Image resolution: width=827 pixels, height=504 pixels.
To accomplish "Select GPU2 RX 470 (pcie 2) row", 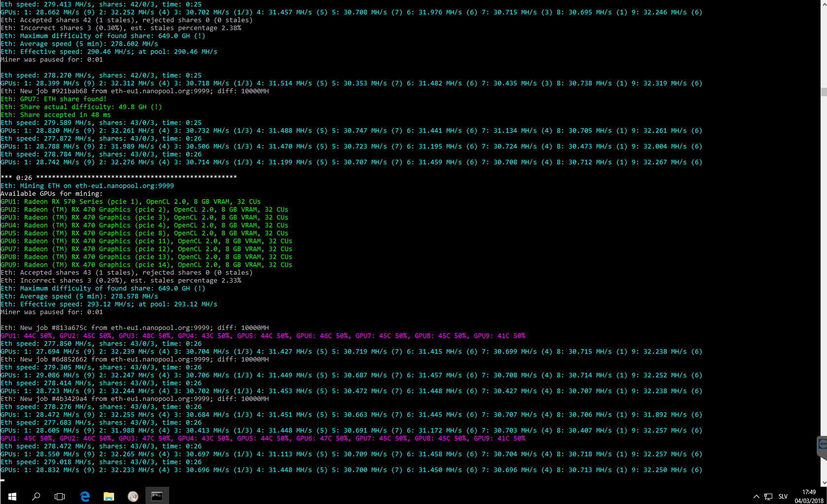I will 144,210.
